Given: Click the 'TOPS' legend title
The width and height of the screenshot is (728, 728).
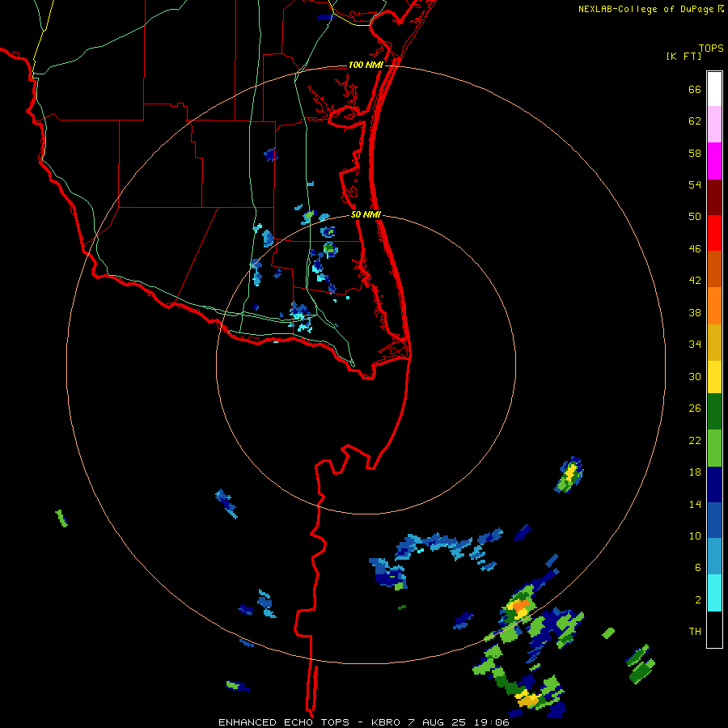Looking at the screenshot, I should [x=711, y=48].
